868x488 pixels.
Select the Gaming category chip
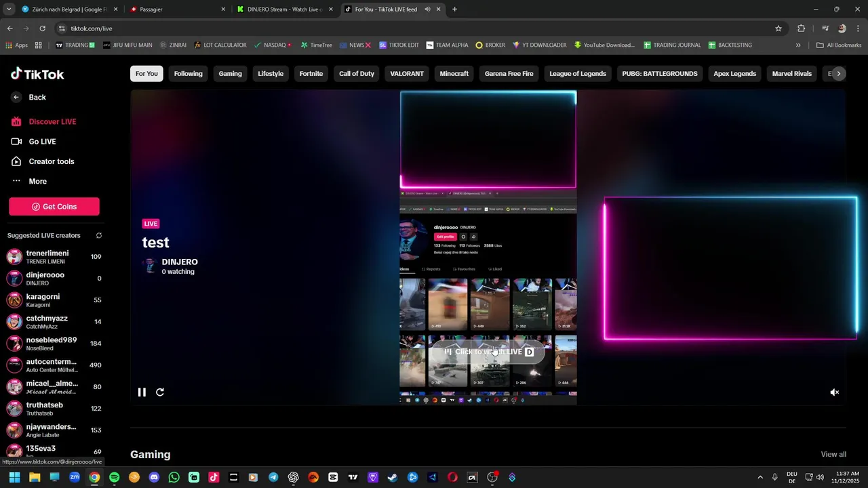(230, 74)
